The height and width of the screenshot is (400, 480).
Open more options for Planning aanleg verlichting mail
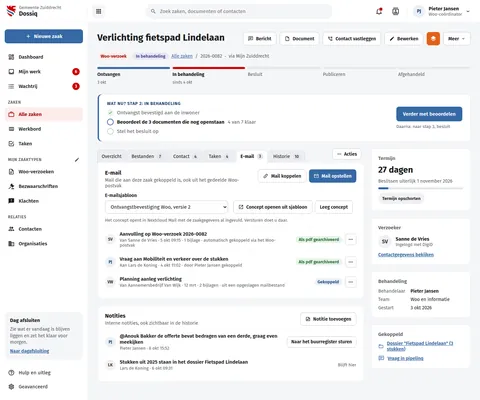pyautogui.click(x=351, y=282)
